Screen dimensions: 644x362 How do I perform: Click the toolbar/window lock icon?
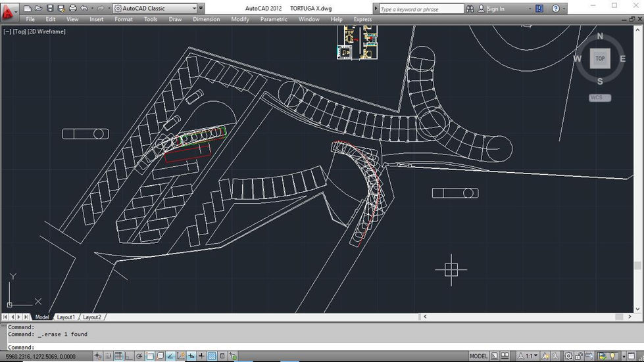tap(579, 356)
